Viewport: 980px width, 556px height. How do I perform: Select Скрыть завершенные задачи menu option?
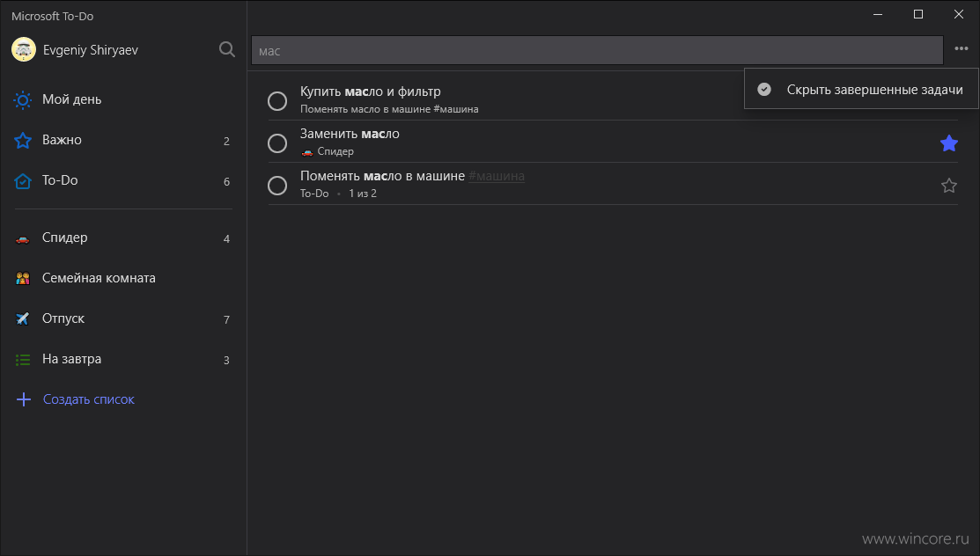[x=861, y=90]
